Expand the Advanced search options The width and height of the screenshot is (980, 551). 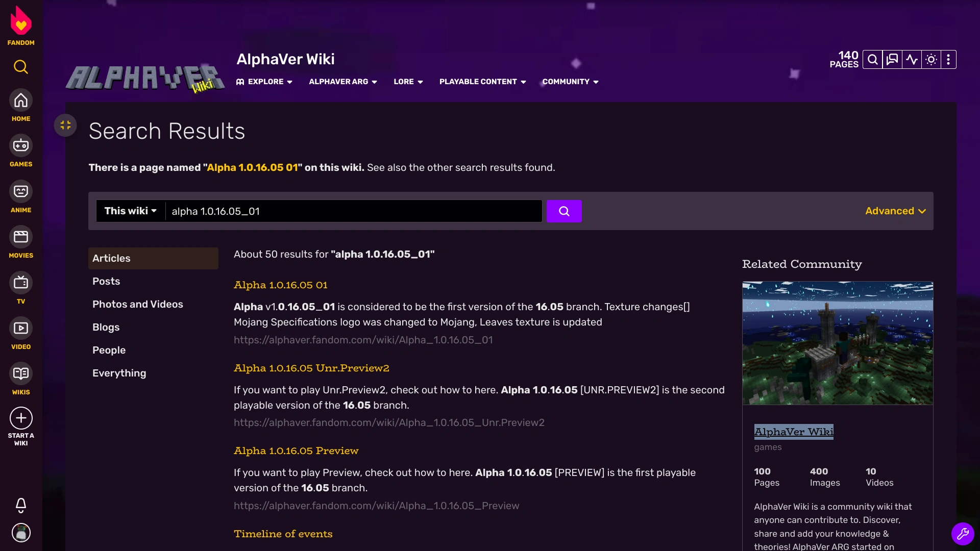(895, 211)
